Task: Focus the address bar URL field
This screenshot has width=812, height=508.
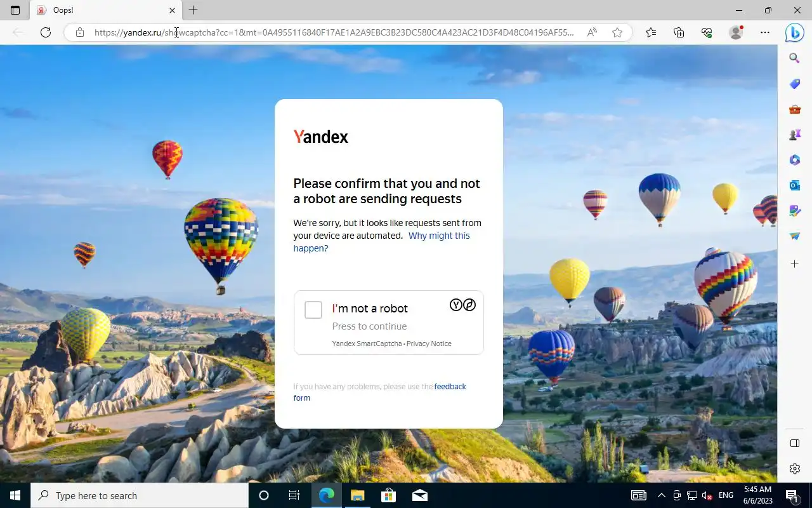Action: coord(334,32)
